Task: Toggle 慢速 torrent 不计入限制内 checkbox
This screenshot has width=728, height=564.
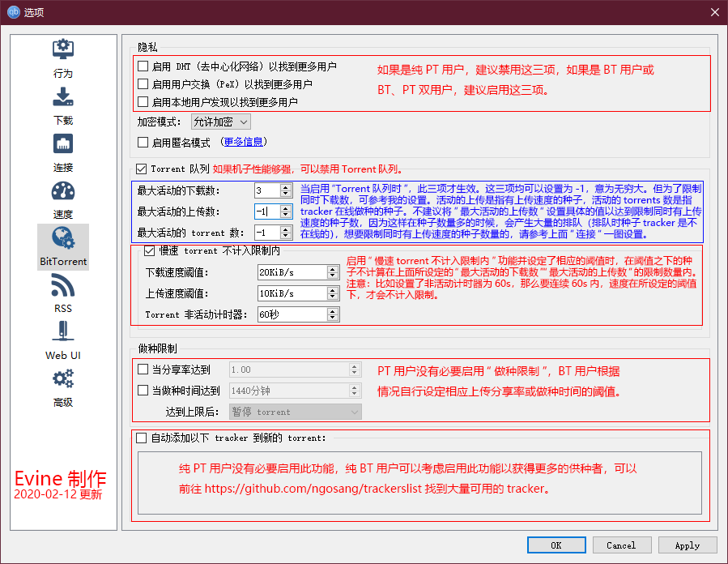Action: 149,251
